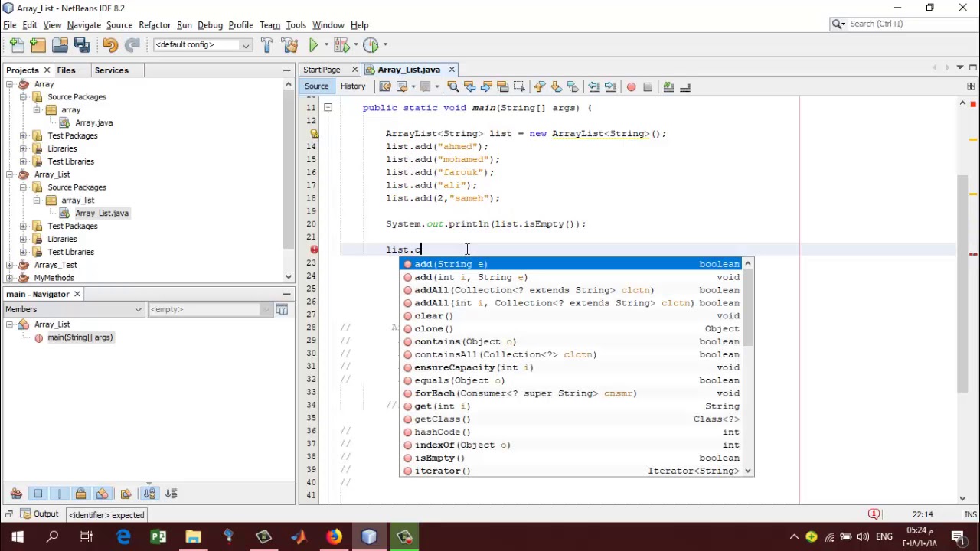Click the Stop Macro Recording icon
The image size is (980, 551).
(x=648, y=87)
